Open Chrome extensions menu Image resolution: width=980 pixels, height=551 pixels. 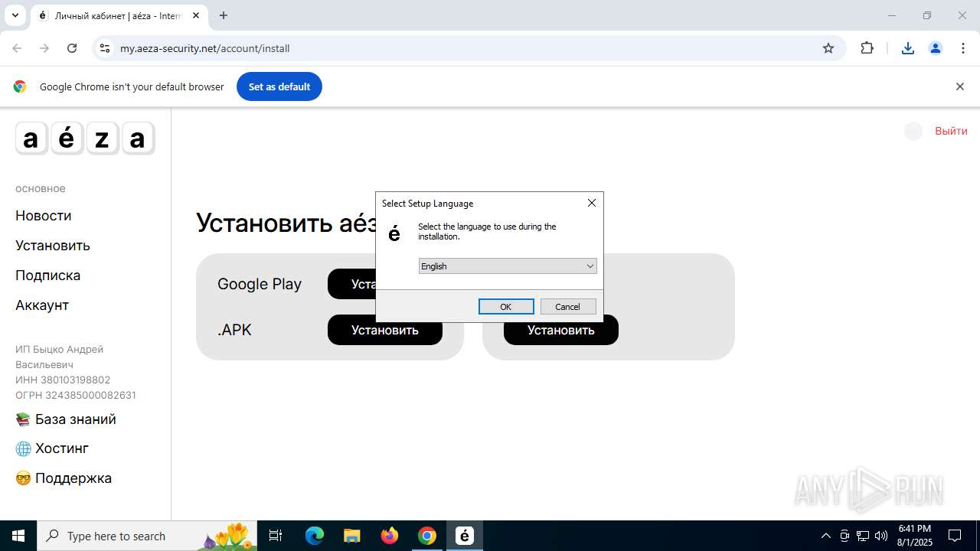(x=867, y=48)
